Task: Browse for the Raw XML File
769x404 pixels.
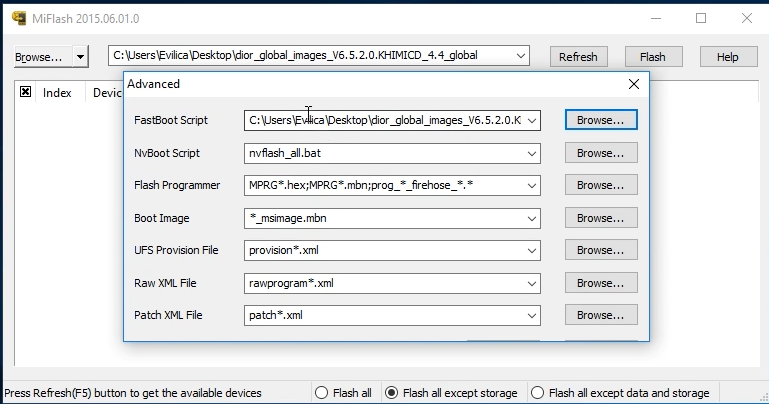Action: [x=601, y=283]
